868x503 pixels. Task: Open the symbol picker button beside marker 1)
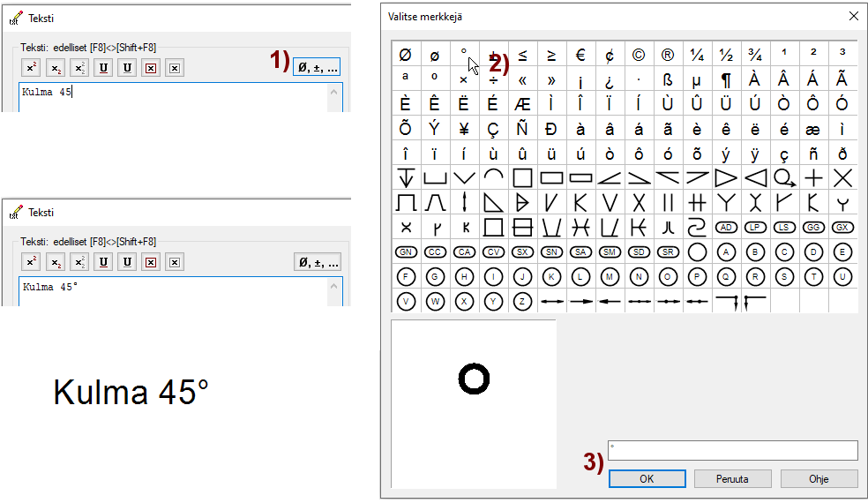(x=318, y=66)
